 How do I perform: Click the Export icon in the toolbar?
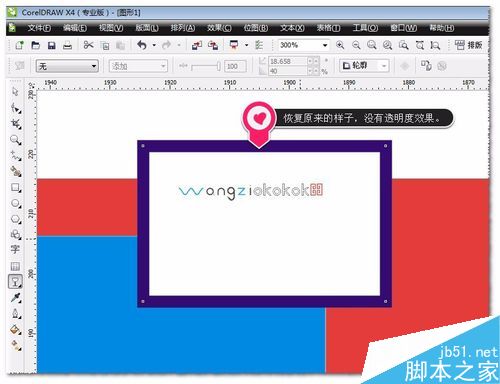pos(213,45)
